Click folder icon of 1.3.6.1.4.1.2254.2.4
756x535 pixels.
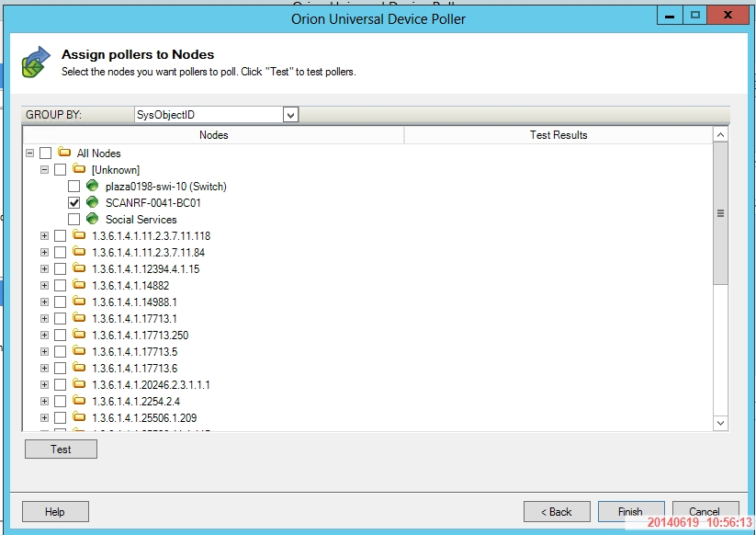pos(79,401)
